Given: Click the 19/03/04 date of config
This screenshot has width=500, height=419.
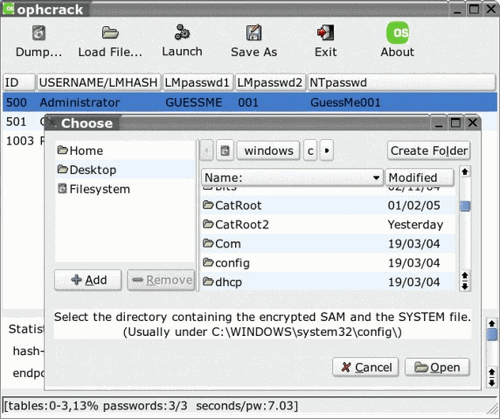Looking at the screenshot, I should pos(414,263).
